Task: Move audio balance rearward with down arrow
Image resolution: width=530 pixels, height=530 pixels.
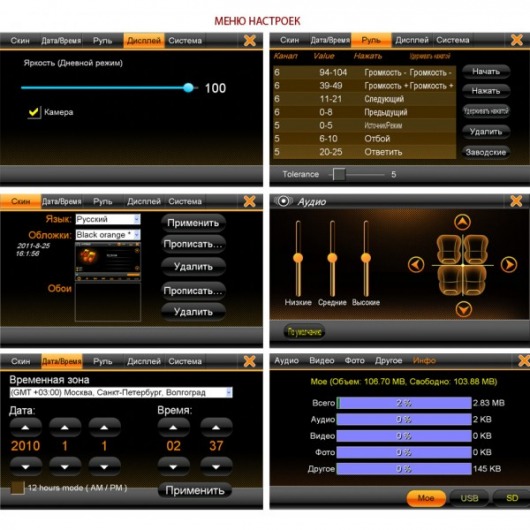Action: (x=463, y=309)
